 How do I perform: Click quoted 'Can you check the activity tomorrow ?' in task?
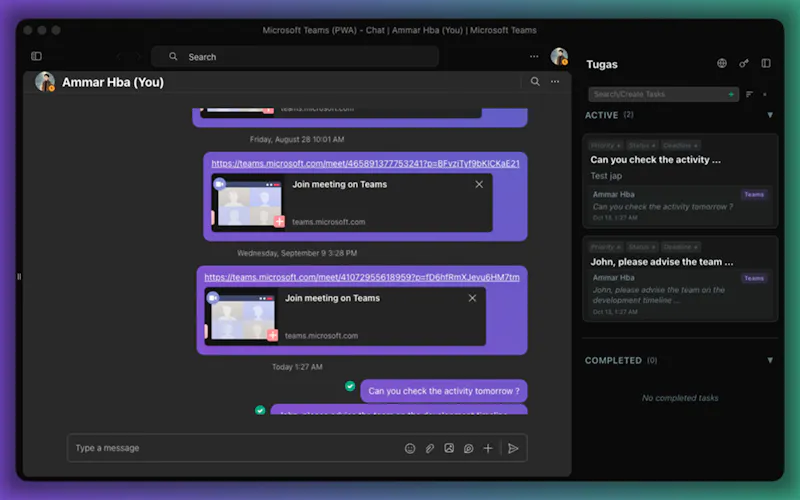[663, 207]
